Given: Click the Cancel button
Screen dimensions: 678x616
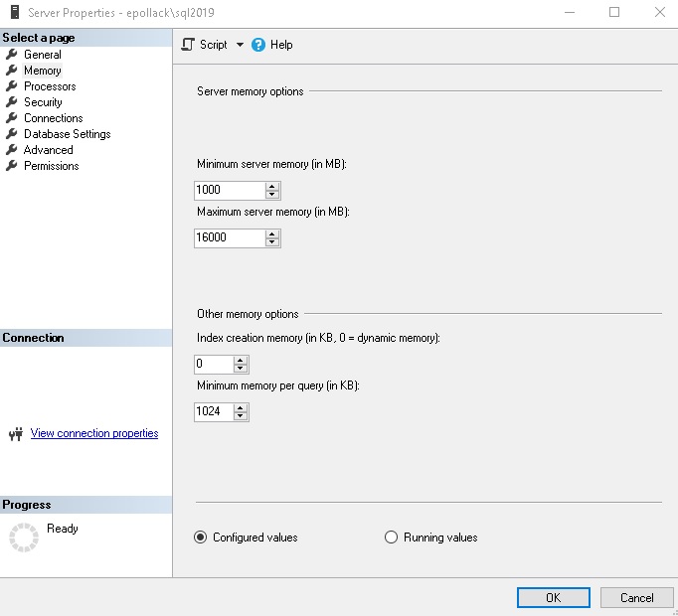Looking at the screenshot, I should click(636, 598).
